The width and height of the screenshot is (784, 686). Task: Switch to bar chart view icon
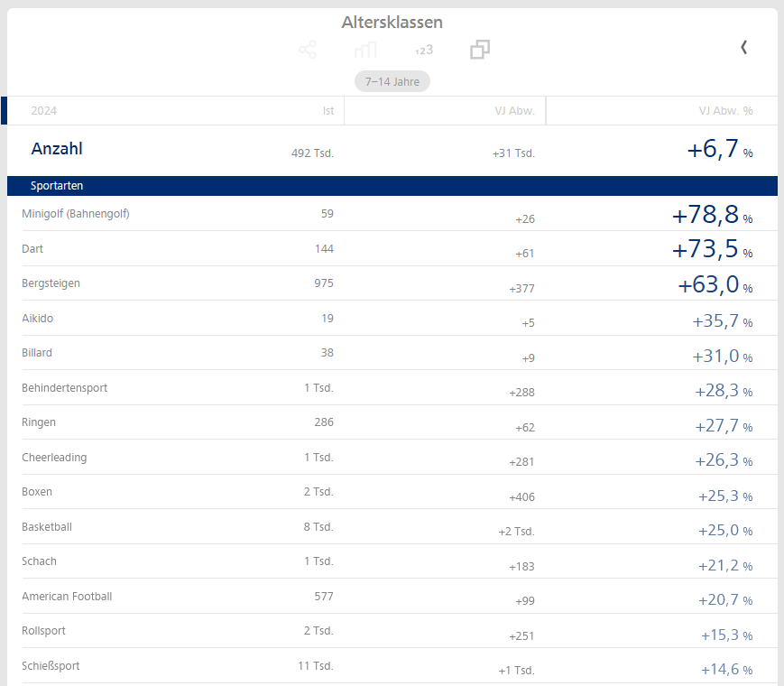tap(365, 50)
